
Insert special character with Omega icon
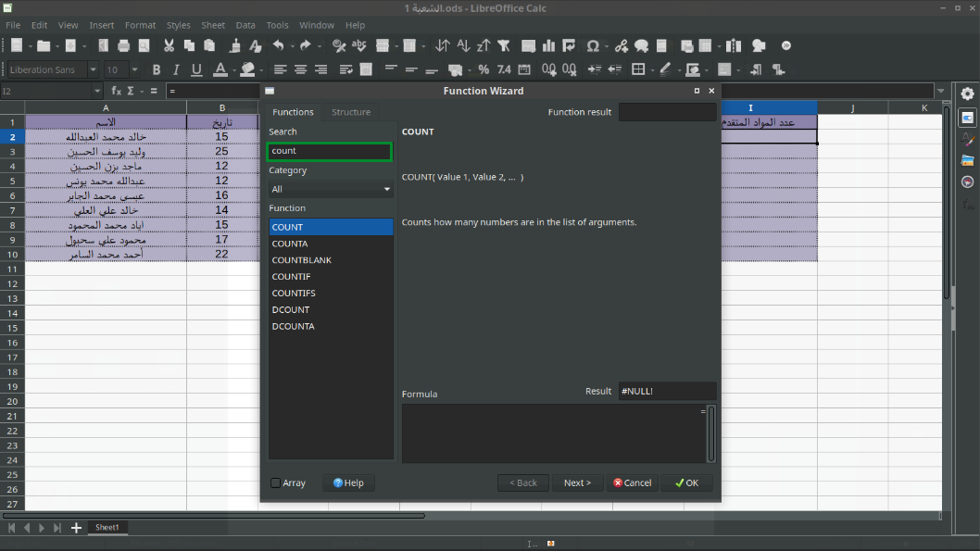(x=593, y=45)
